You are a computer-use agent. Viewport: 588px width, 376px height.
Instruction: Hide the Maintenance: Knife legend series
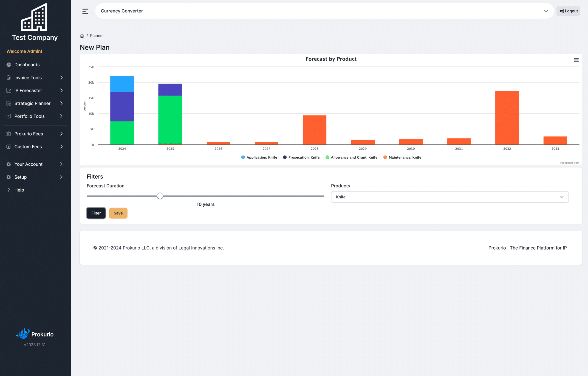(402, 157)
